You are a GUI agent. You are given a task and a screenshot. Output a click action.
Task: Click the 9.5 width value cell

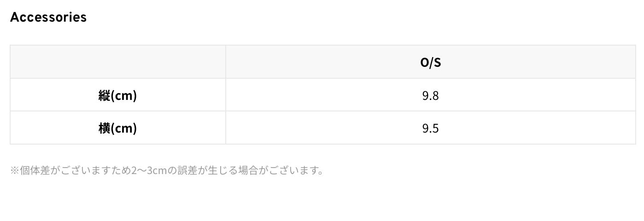click(x=430, y=128)
